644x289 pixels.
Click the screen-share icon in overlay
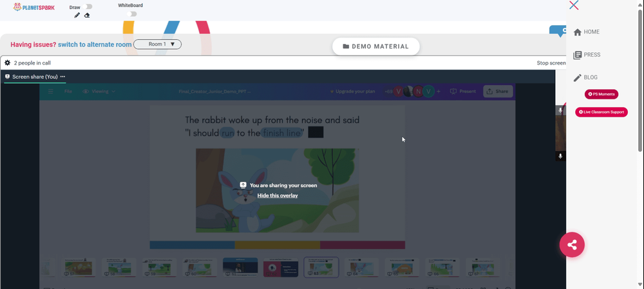[x=243, y=185]
